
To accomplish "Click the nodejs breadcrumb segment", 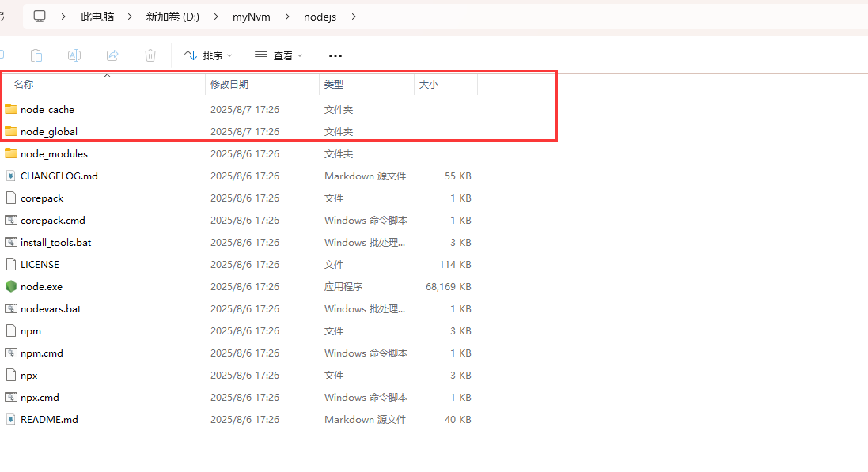I will pyautogui.click(x=320, y=17).
